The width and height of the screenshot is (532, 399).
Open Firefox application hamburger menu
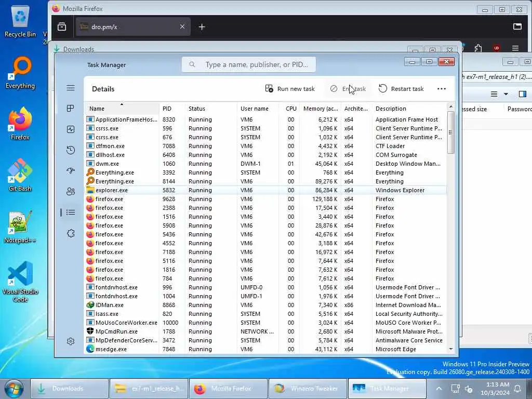(x=515, y=48)
